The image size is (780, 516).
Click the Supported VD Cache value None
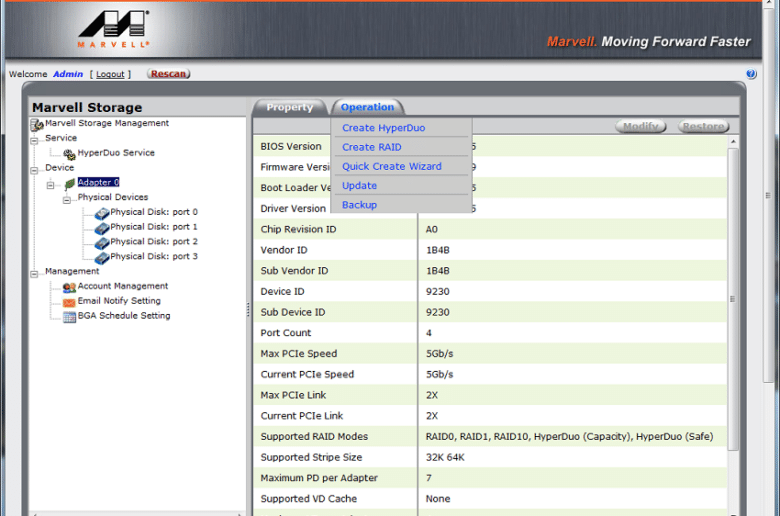(x=438, y=499)
